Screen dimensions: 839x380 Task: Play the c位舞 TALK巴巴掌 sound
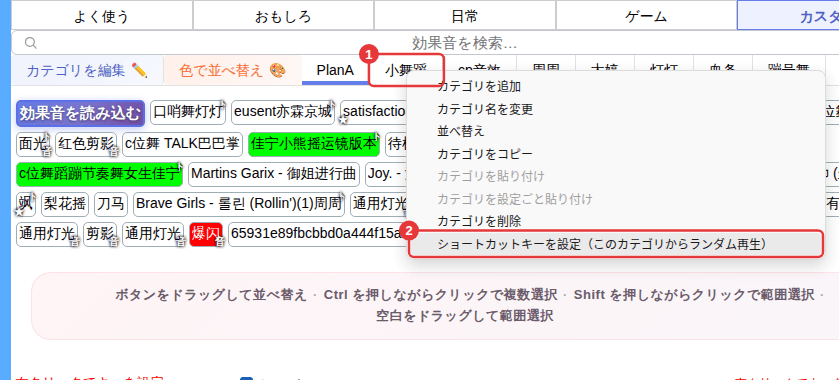pyautogui.click(x=182, y=145)
